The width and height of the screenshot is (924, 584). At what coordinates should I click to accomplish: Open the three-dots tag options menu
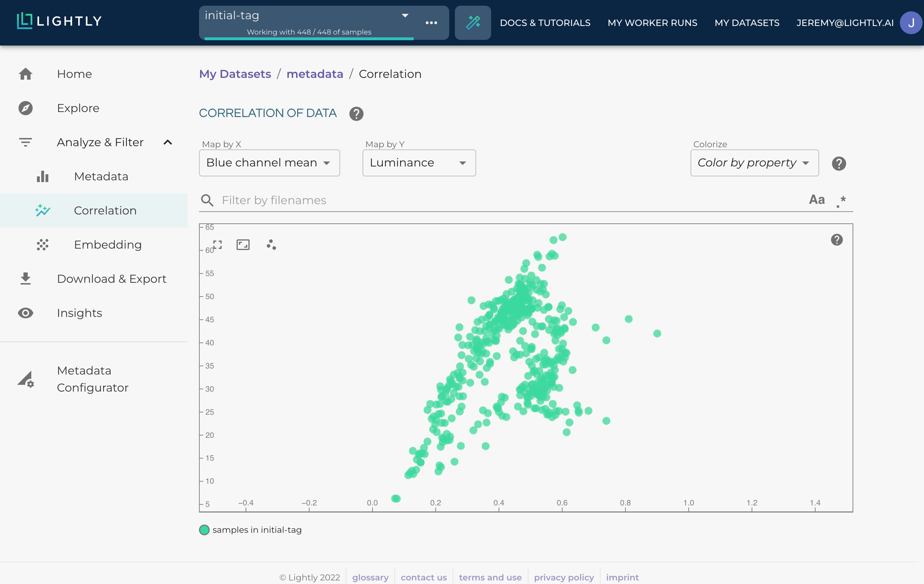click(x=431, y=23)
